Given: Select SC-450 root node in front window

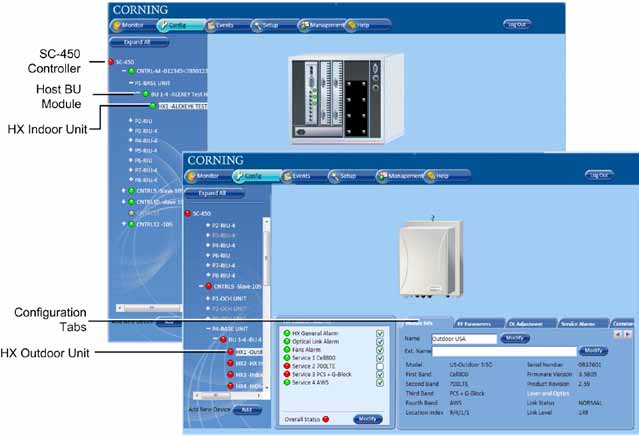Looking at the screenshot, I should click(198, 214).
